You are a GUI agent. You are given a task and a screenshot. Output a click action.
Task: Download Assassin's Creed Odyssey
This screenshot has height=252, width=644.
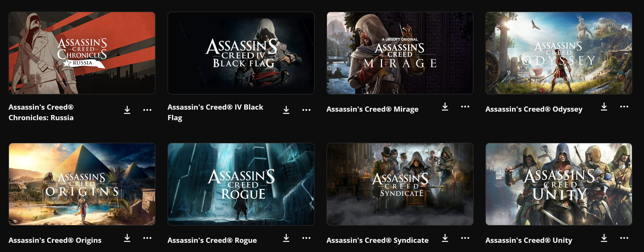(x=604, y=106)
